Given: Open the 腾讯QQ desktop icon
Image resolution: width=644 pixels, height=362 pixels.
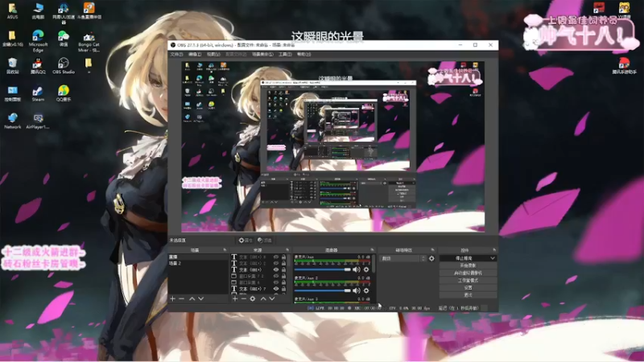Looking at the screenshot, I should click(38, 66).
